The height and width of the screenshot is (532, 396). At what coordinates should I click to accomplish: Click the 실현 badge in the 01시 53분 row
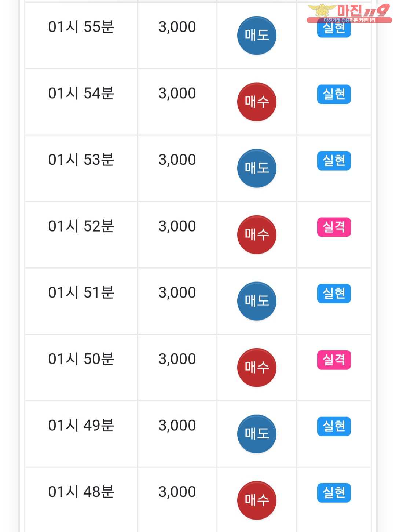pyautogui.click(x=334, y=161)
